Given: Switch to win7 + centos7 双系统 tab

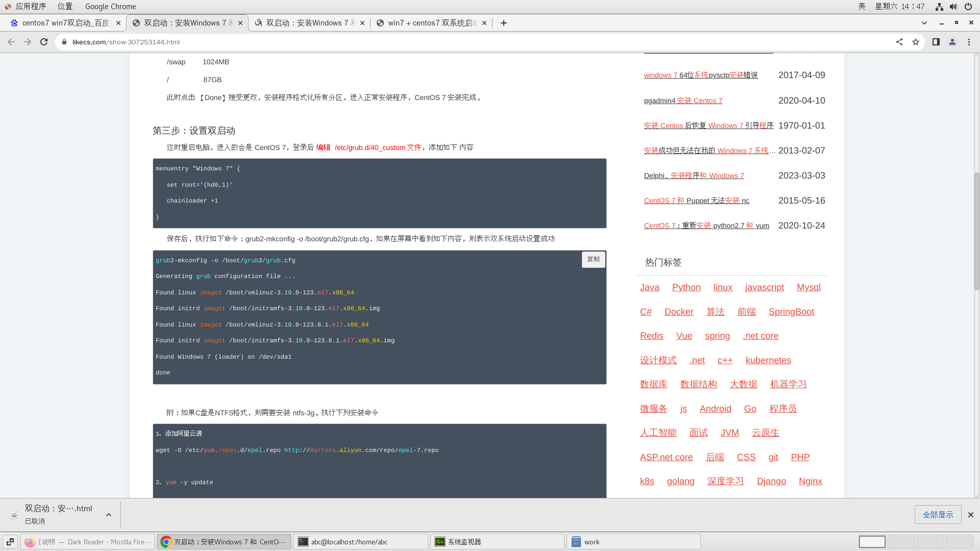Looking at the screenshot, I should click(431, 23).
